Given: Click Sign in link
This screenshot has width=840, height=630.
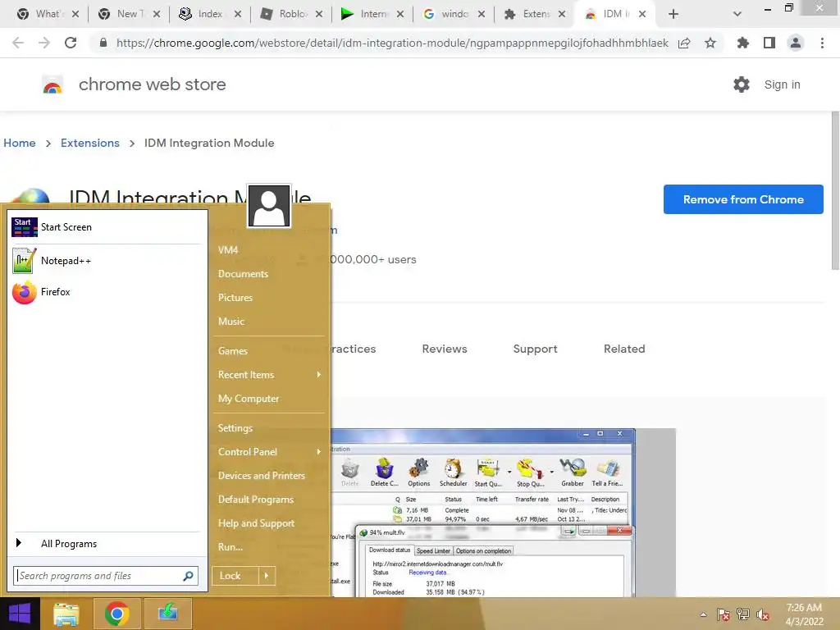Looking at the screenshot, I should click(x=782, y=84).
